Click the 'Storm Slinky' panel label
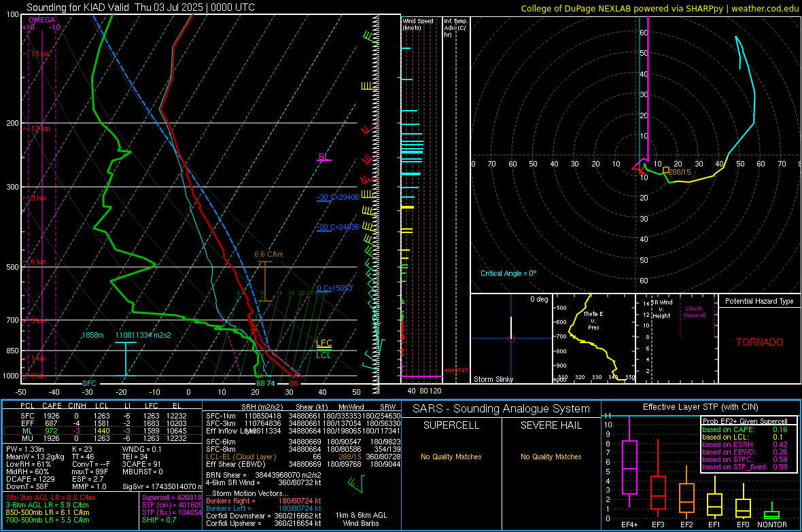The image size is (802, 532). click(493, 379)
